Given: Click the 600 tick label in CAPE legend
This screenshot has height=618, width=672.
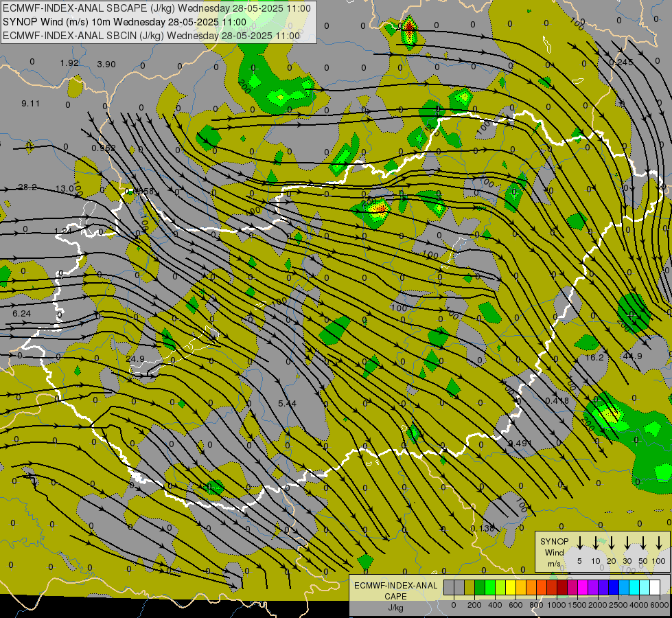Looking at the screenshot, I should 515,605.
